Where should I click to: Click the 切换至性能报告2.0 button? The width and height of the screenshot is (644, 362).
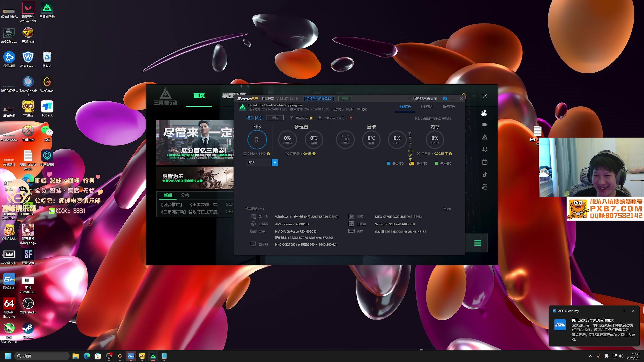319,99
